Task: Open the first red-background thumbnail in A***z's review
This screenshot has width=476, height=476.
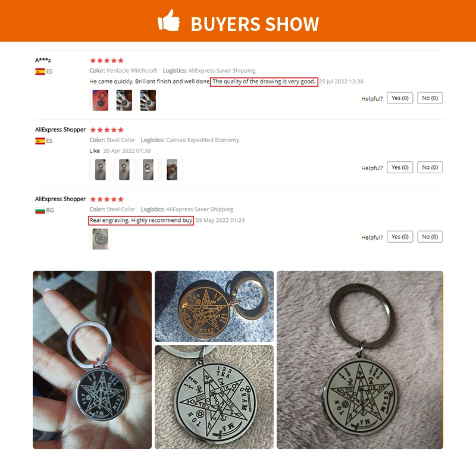Action: (100, 100)
